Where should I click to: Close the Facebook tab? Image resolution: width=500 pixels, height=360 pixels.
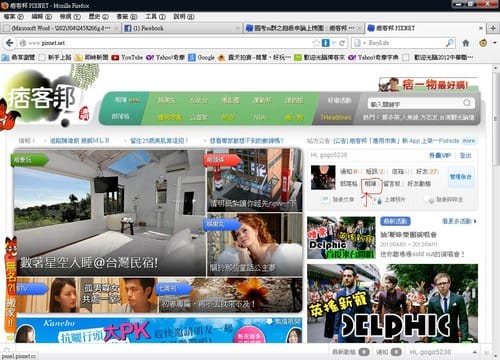238,28
